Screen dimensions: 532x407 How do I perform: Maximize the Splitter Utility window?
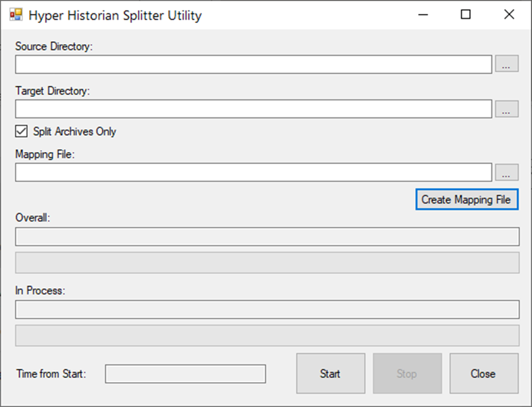point(465,15)
